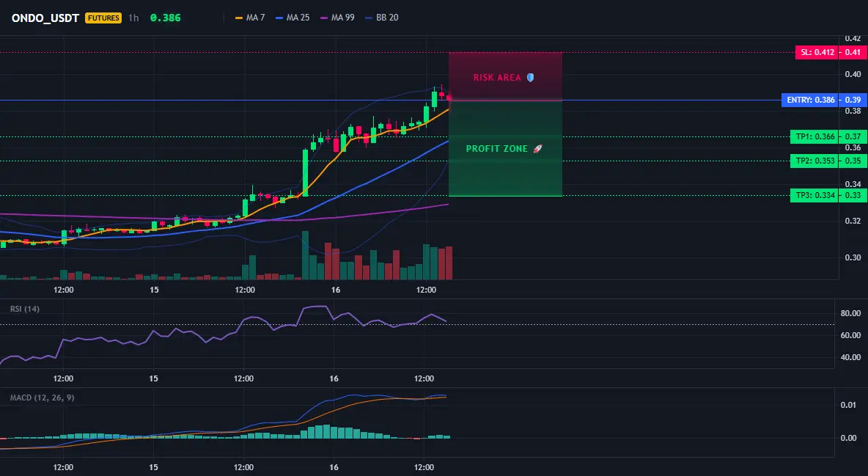Toggle the BB 20 legend entry
Viewport: 868px width, 476px height.
click(382, 18)
